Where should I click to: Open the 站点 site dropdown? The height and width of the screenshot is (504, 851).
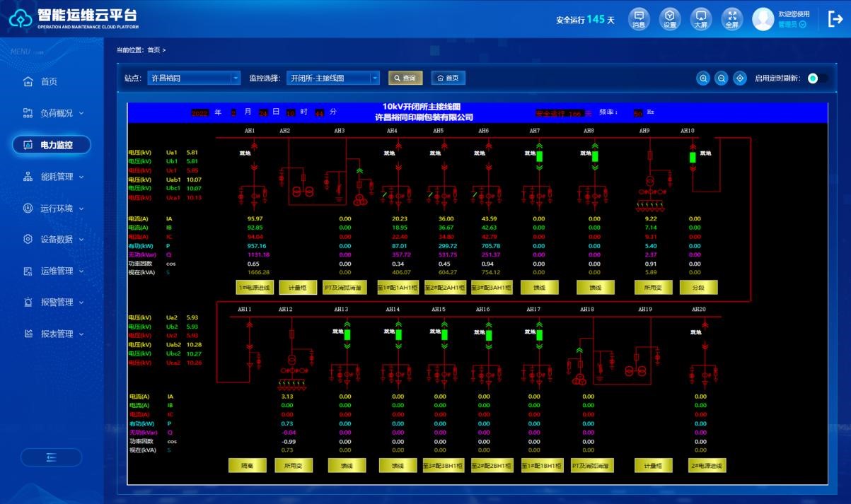click(x=195, y=78)
